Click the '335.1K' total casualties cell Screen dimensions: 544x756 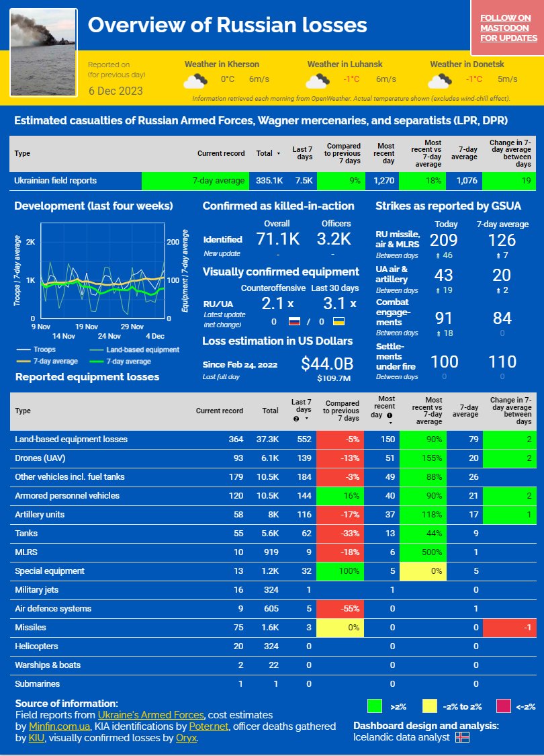click(x=269, y=181)
